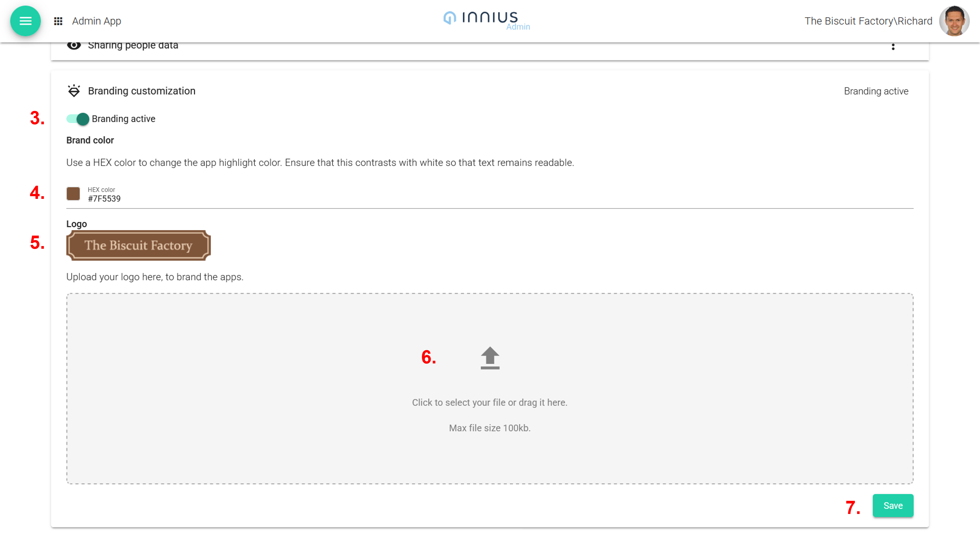Click the Admin App title label
This screenshot has width=980, height=534.
tap(97, 21)
